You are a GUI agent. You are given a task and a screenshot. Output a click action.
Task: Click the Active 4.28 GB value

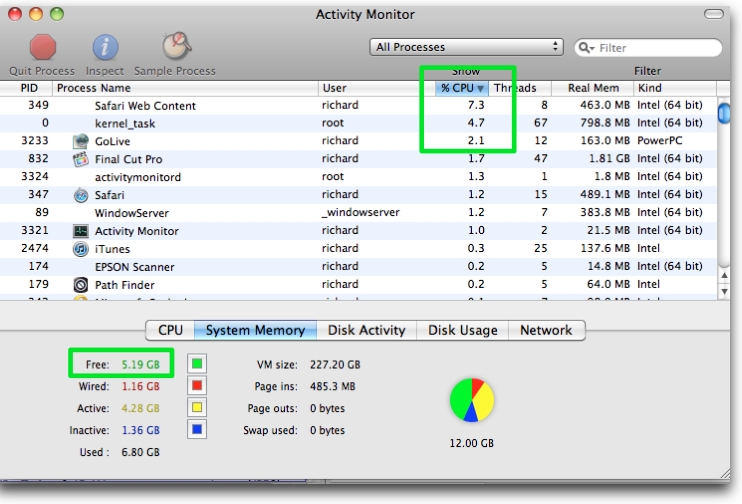click(x=141, y=408)
